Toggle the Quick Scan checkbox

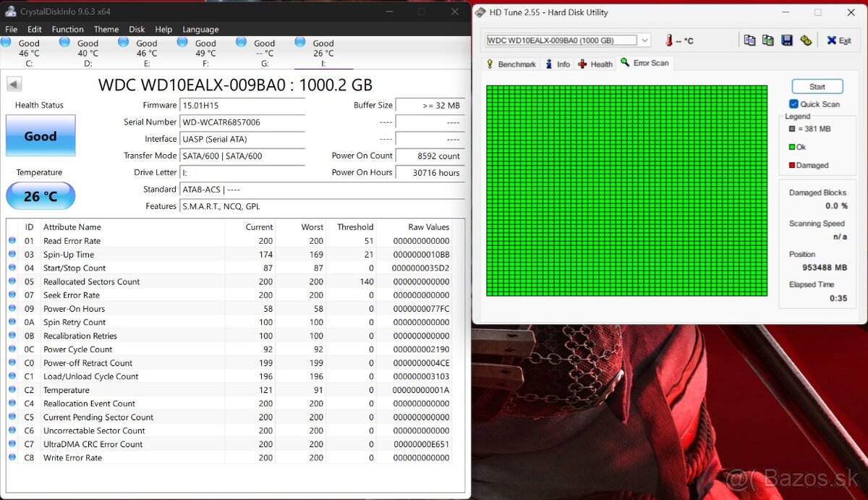point(793,104)
